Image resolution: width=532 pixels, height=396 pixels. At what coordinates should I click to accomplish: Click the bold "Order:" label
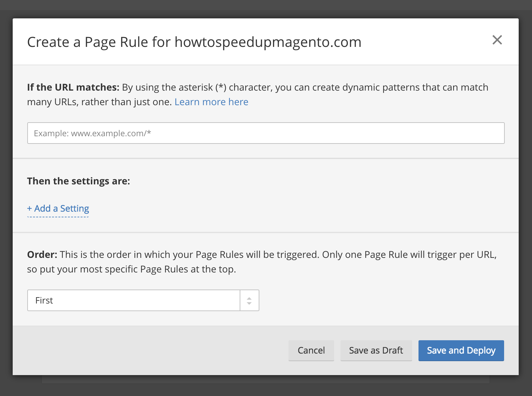[42, 255]
